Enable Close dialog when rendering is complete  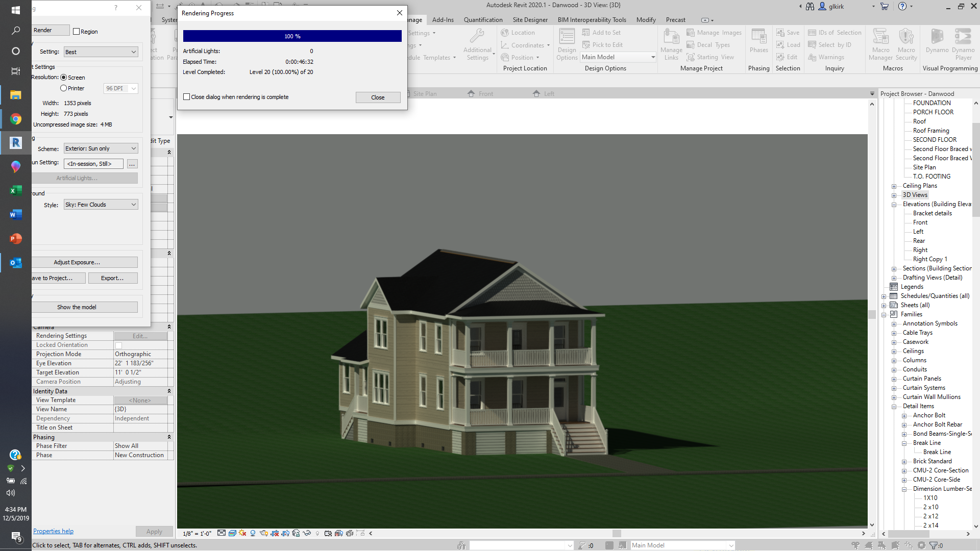(x=187, y=97)
